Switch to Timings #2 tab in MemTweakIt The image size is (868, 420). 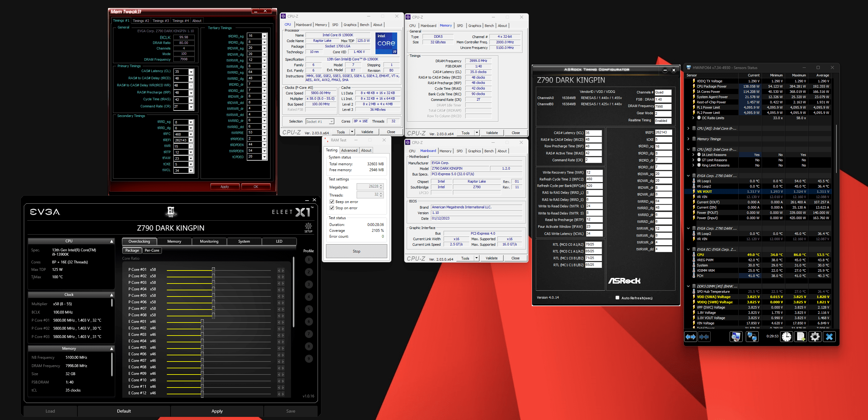coord(141,20)
